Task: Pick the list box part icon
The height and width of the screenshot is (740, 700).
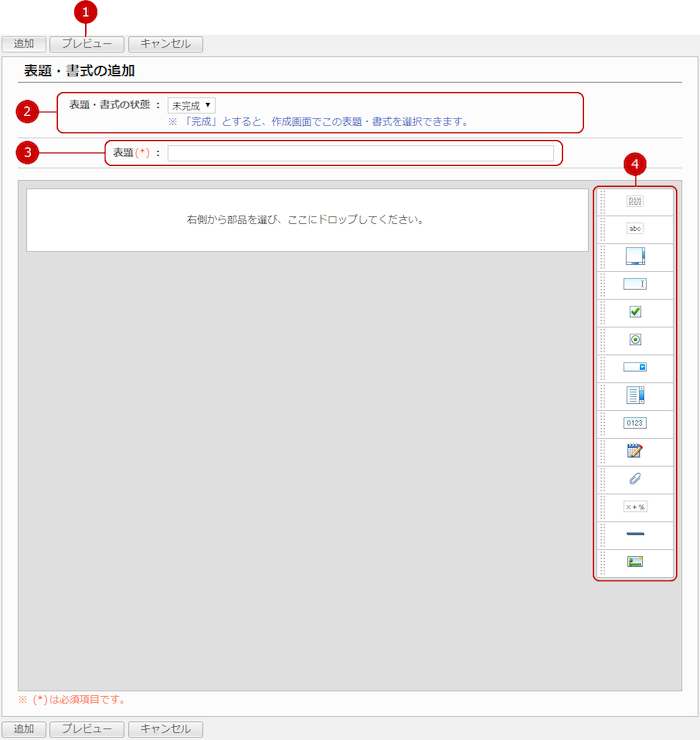Action: (635, 395)
